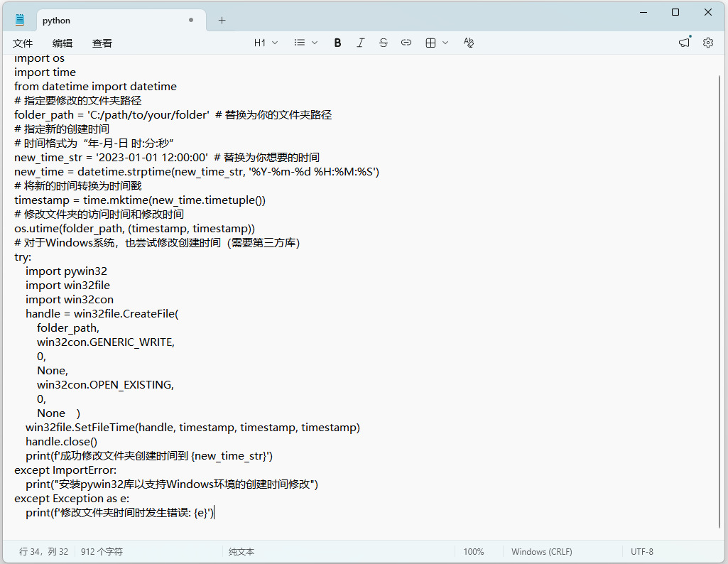This screenshot has height=564, width=728.
Task: Click the vertical scrollbar
Action: 719,300
